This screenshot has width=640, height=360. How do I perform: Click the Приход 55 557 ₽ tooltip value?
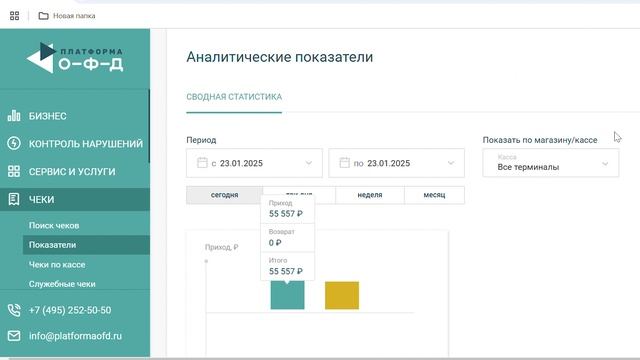point(286,213)
